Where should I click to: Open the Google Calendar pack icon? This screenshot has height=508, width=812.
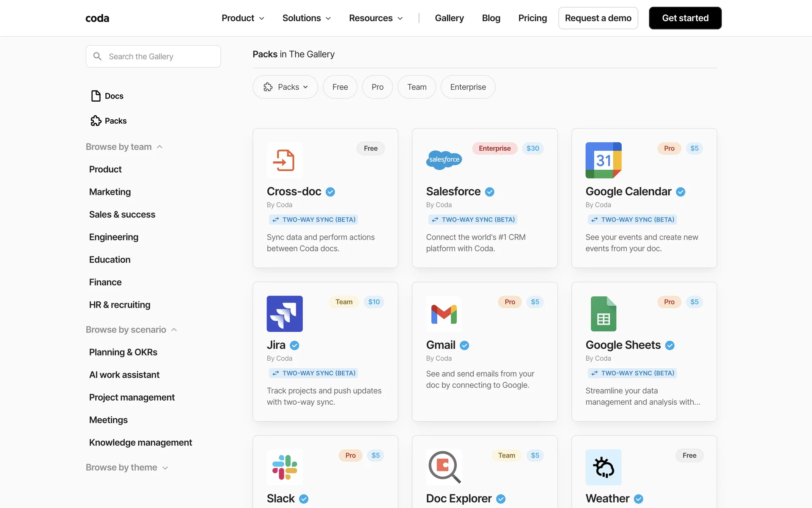click(603, 160)
